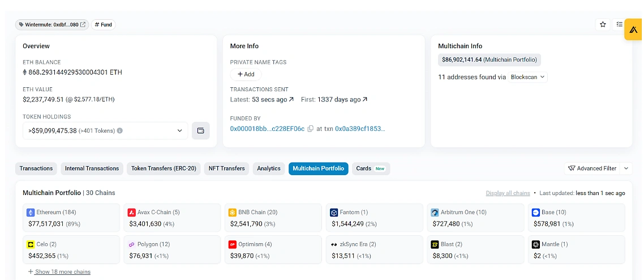
Task: Click the Ethereum chain logo
Action: pyautogui.click(x=30, y=213)
